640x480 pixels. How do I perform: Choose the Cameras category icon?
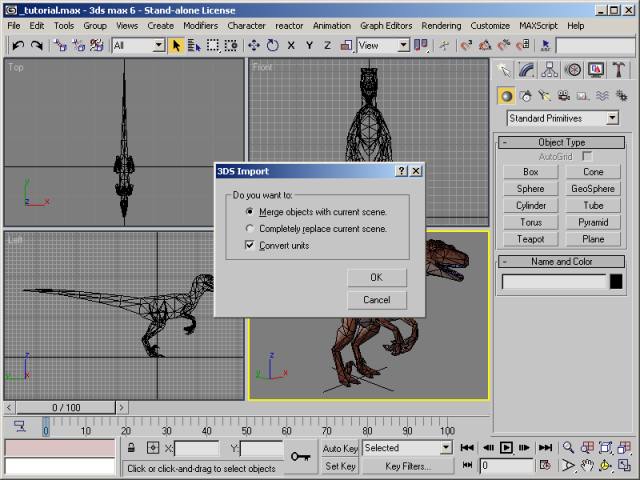[564, 96]
